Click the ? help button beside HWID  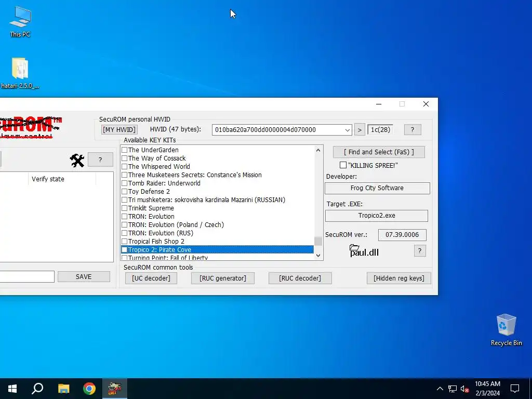click(413, 129)
